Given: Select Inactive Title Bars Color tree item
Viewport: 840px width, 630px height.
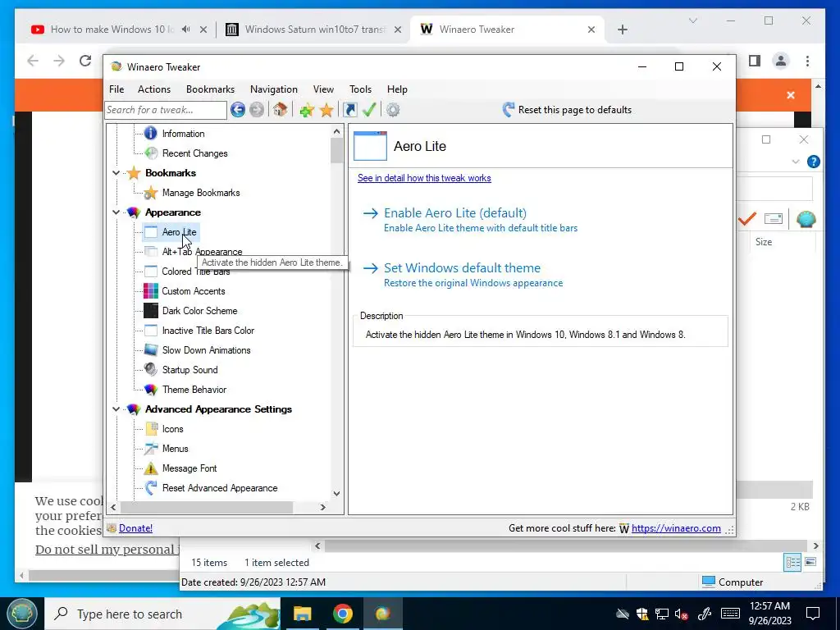Looking at the screenshot, I should click(x=208, y=331).
